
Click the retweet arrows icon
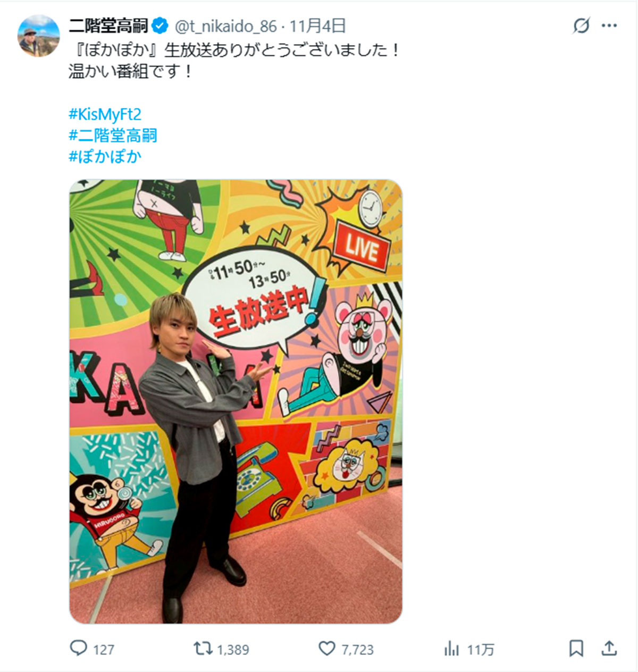pyautogui.click(x=202, y=648)
